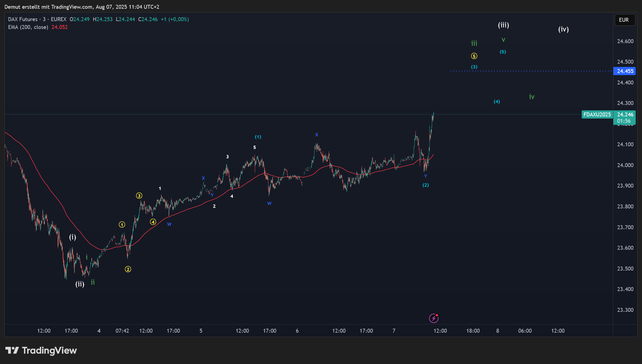
Task: Select the yellow circled 4 wave label
Action: (x=153, y=222)
